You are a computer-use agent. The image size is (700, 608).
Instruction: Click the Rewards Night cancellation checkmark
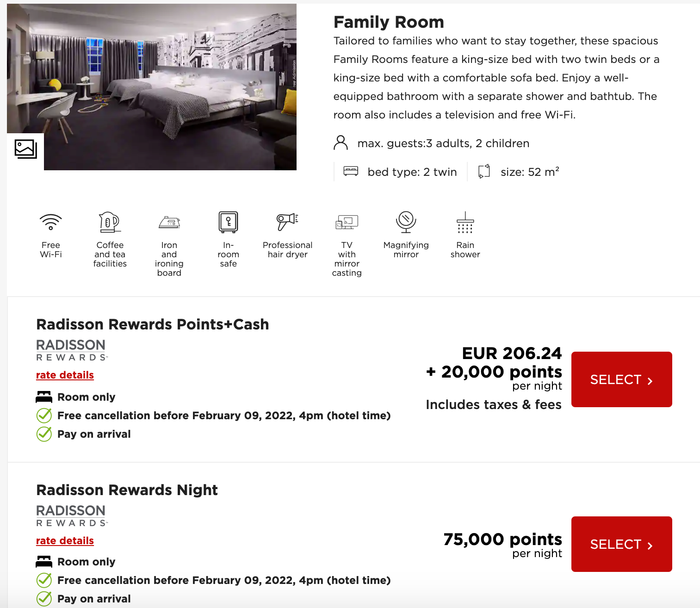coord(43,580)
